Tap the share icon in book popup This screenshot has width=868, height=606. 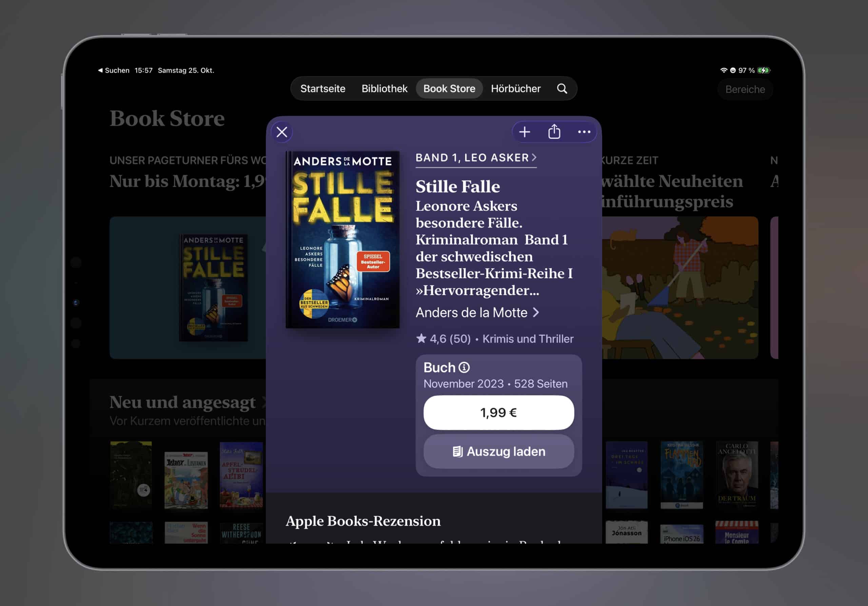554,132
